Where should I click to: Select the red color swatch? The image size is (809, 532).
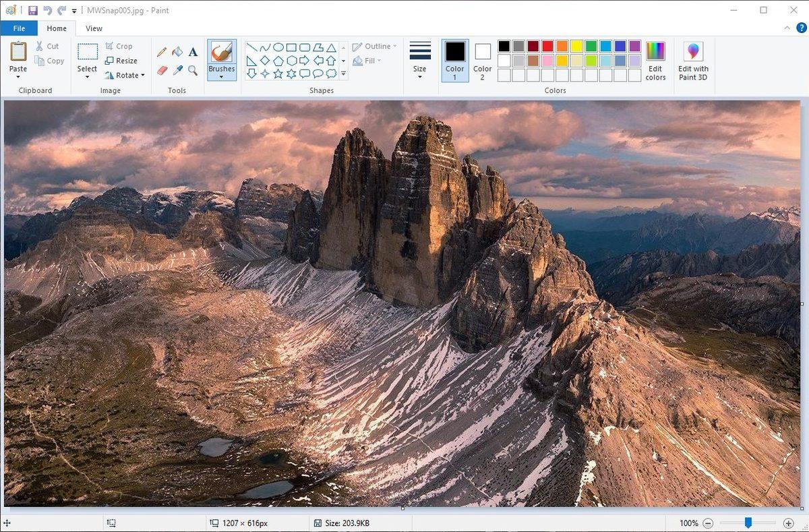point(546,46)
